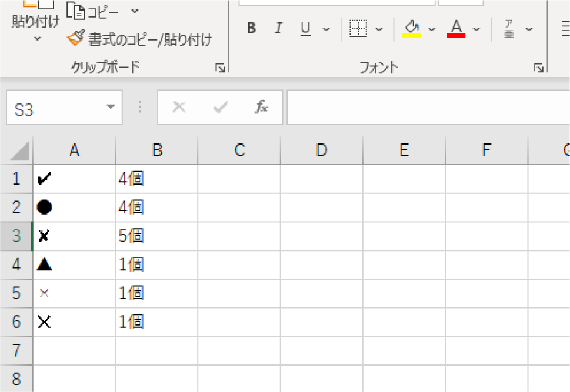The height and width of the screenshot is (392, 570).
Task: Select row 7 header
Action: click(16, 351)
